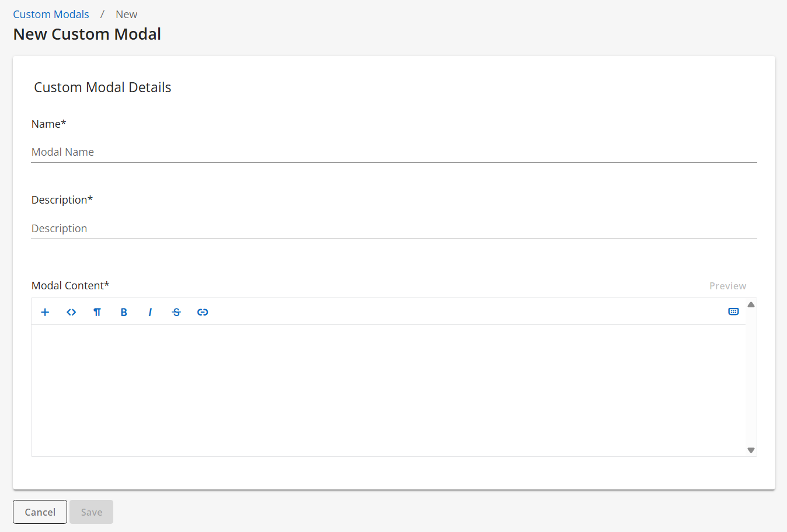Click inside the Modal Content editor area

[388, 390]
